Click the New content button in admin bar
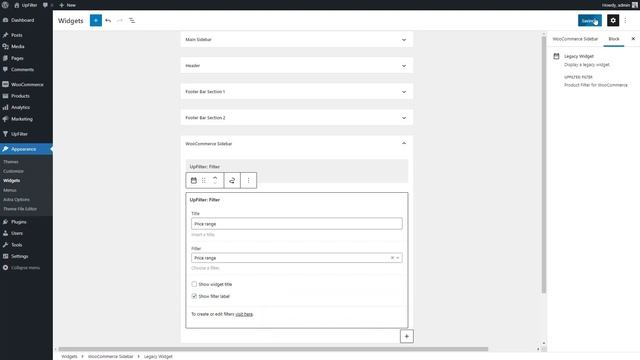 pos(68,5)
